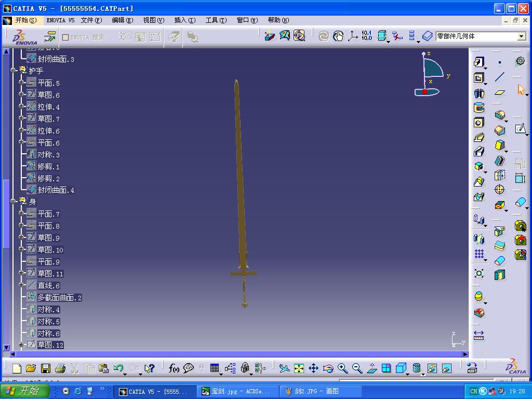Image resolution: width=532 pixels, height=399 pixels.
Task: Click the tree scrollbar down arrow
Action: (x=6, y=348)
